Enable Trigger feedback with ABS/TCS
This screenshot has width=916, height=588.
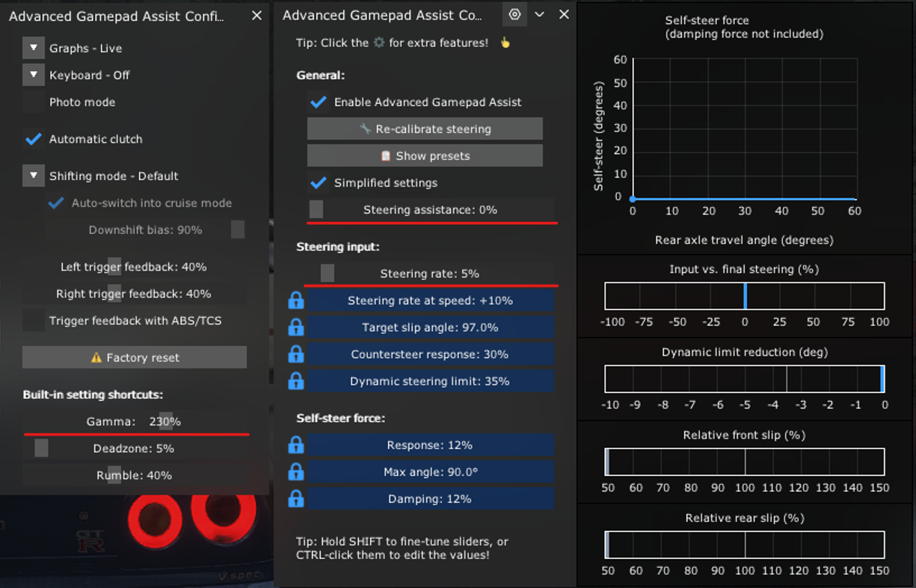(x=34, y=321)
